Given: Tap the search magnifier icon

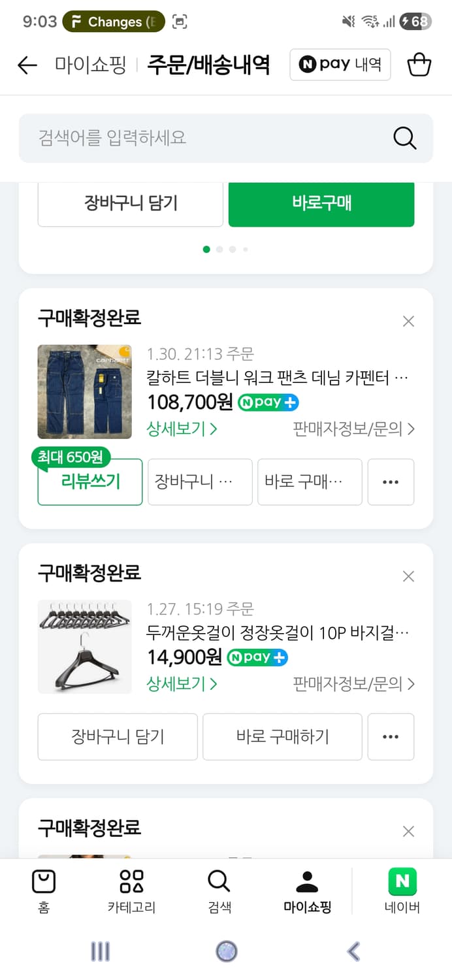Looking at the screenshot, I should (404, 138).
